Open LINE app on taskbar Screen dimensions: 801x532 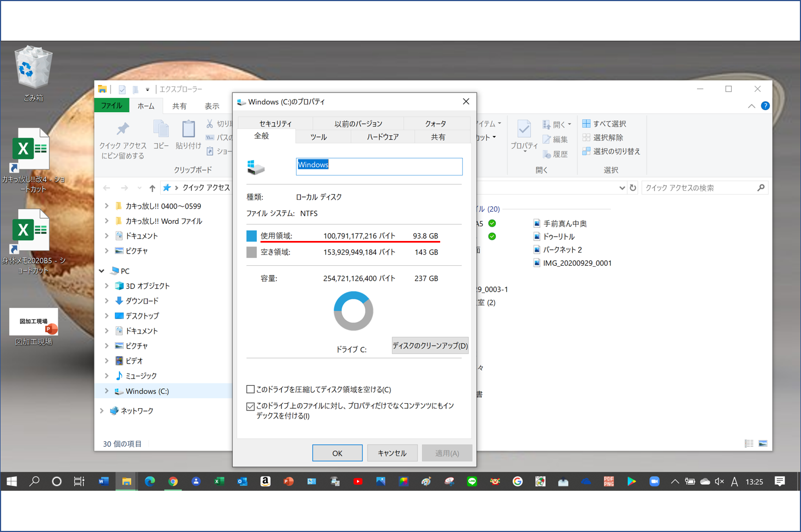[472, 481]
